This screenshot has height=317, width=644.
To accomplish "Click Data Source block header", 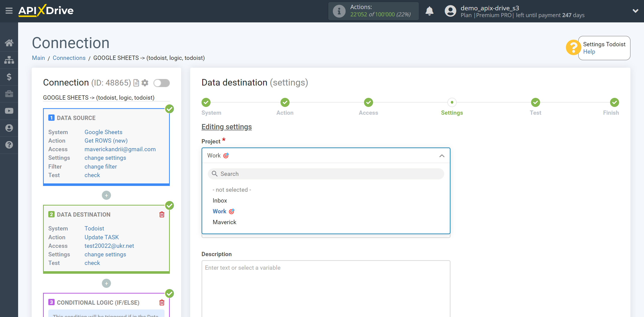I will click(x=76, y=118).
